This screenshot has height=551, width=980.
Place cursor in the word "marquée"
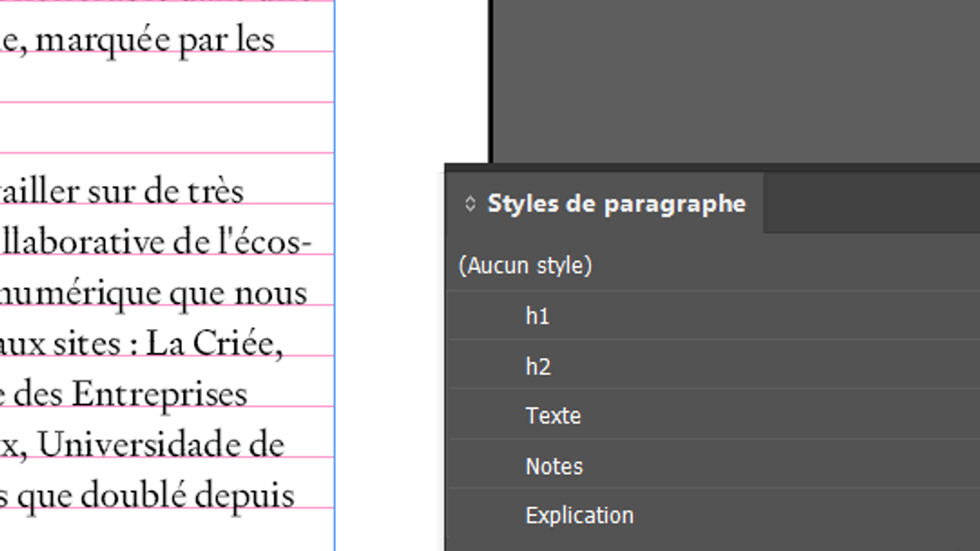(103, 40)
